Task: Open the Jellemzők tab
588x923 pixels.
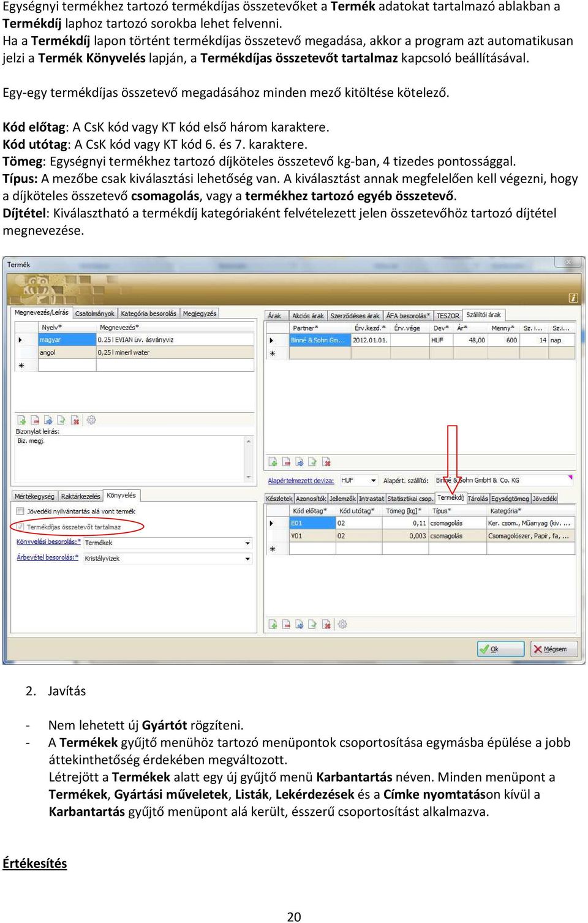Action: [343, 499]
